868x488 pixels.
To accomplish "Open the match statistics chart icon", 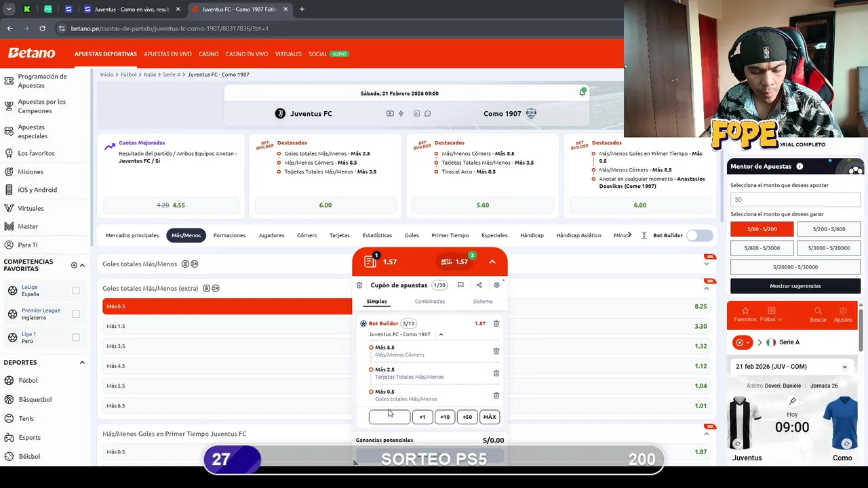I will pos(416,113).
